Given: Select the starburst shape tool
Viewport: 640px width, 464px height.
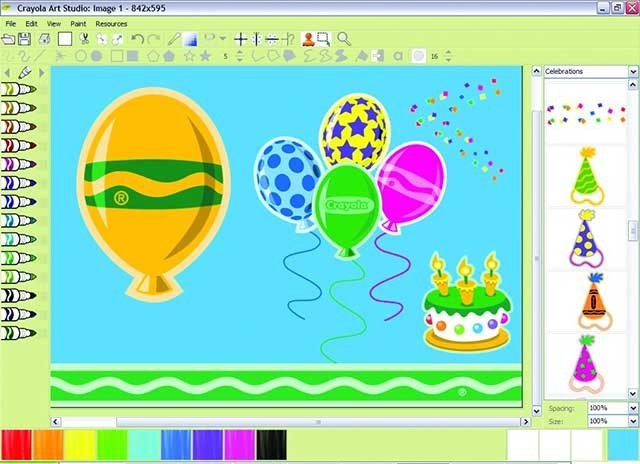Looking at the screenshot, I should [60, 56].
